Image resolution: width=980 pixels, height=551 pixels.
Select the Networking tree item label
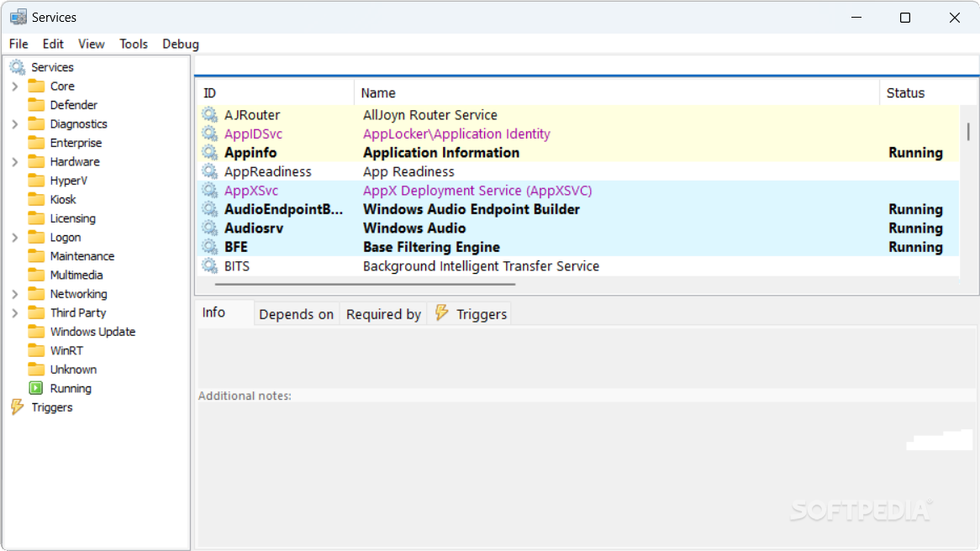[79, 294]
